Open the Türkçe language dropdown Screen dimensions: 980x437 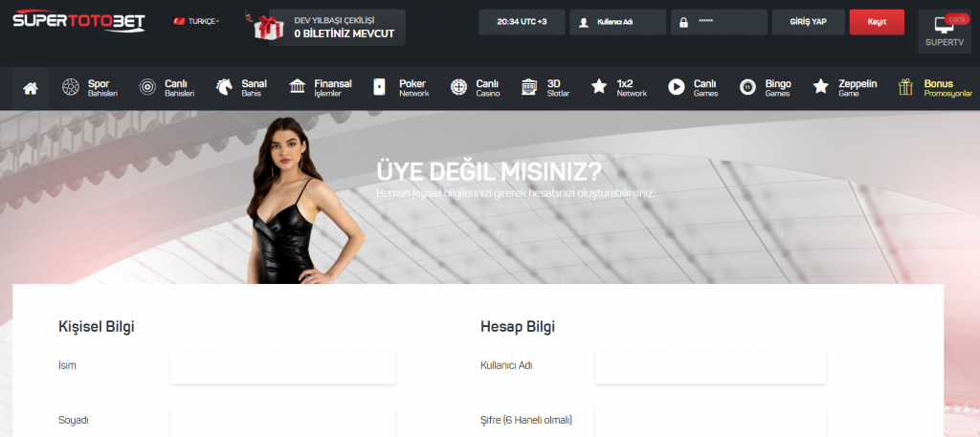point(204,21)
